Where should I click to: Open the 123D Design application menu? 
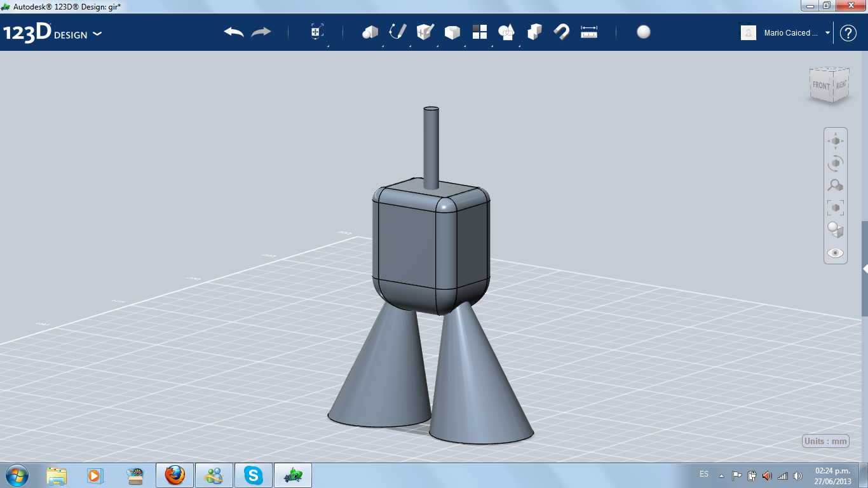point(53,33)
